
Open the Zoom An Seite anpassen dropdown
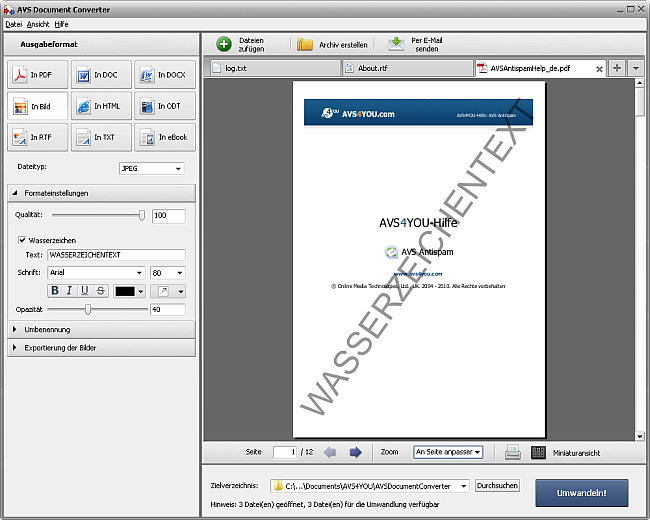[x=448, y=452]
